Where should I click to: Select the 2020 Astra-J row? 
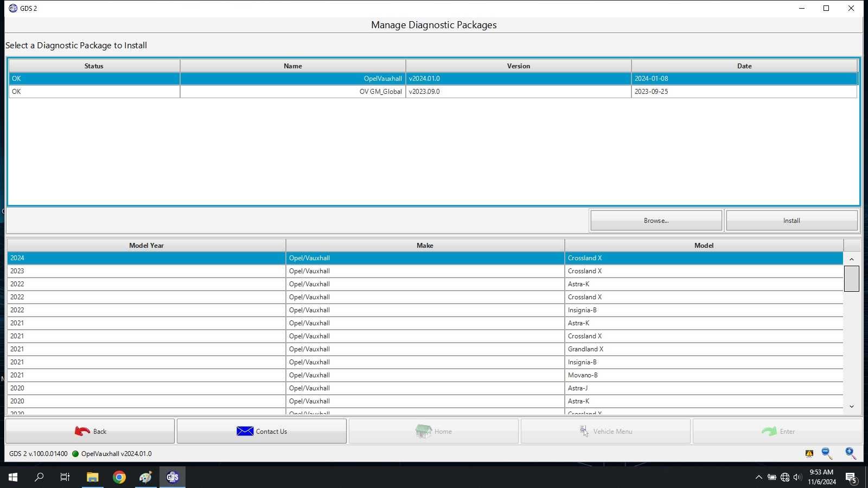[x=425, y=388]
